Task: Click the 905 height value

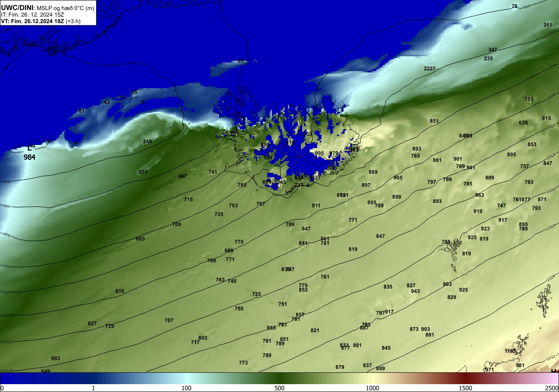Action: point(398,178)
